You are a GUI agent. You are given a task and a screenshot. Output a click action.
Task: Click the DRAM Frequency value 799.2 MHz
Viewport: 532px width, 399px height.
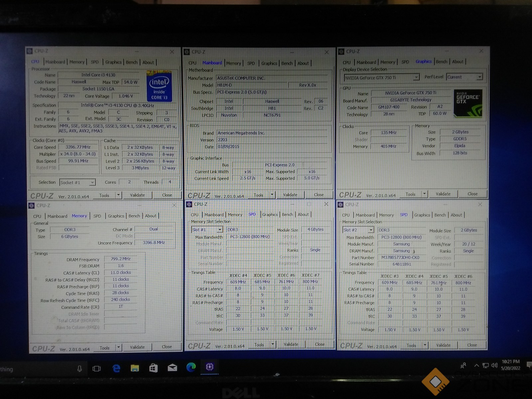click(120, 259)
